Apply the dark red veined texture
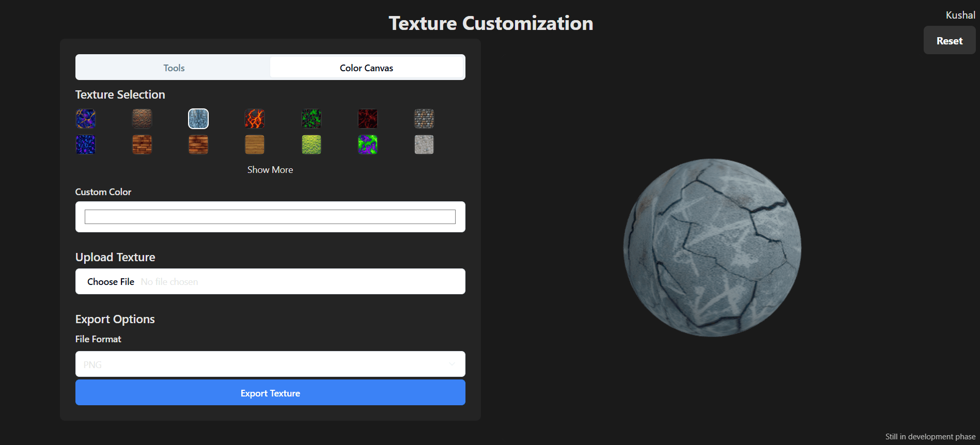Image resolution: width=980 pixels, height=445 pixels. point(368,119)
